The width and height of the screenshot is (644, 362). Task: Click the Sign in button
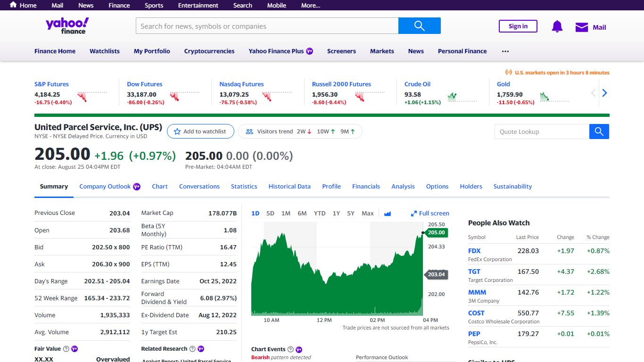(x=518, y=26)
